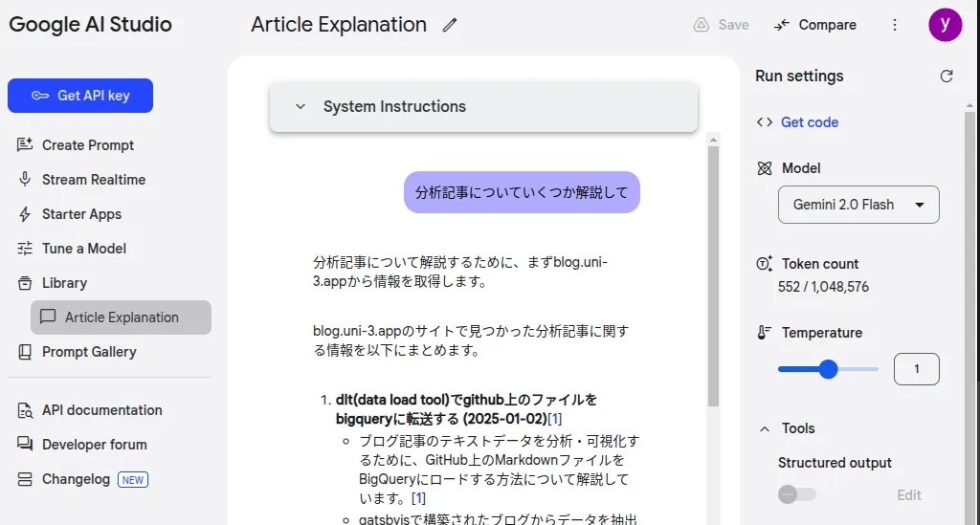Open citation [1] after います。

pos(418,498)
